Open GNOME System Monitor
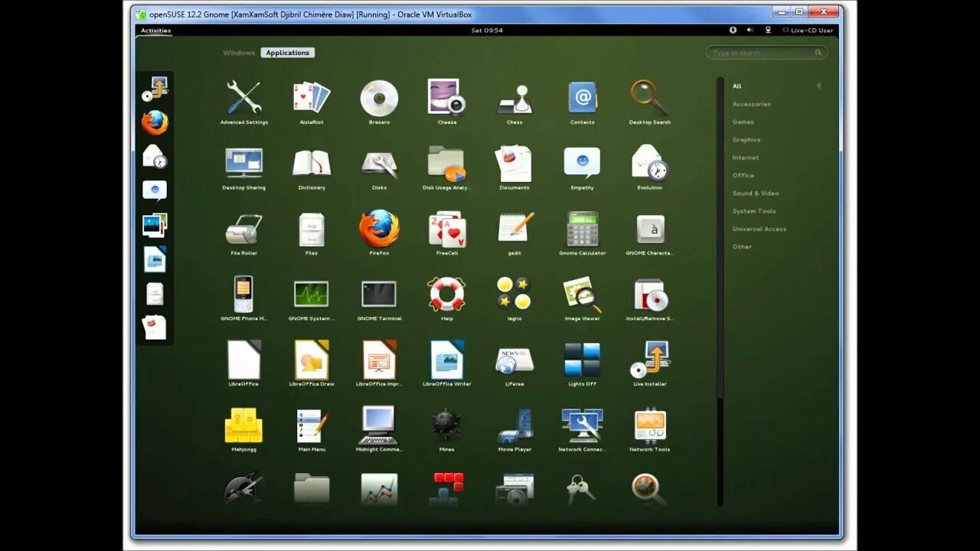Image resolution: width=980 pixels, height=551 pixels. 312,298
